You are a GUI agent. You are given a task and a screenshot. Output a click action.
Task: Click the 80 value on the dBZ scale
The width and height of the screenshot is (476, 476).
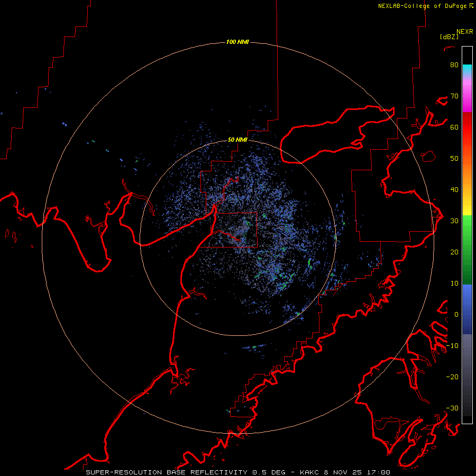pos(454,65)
